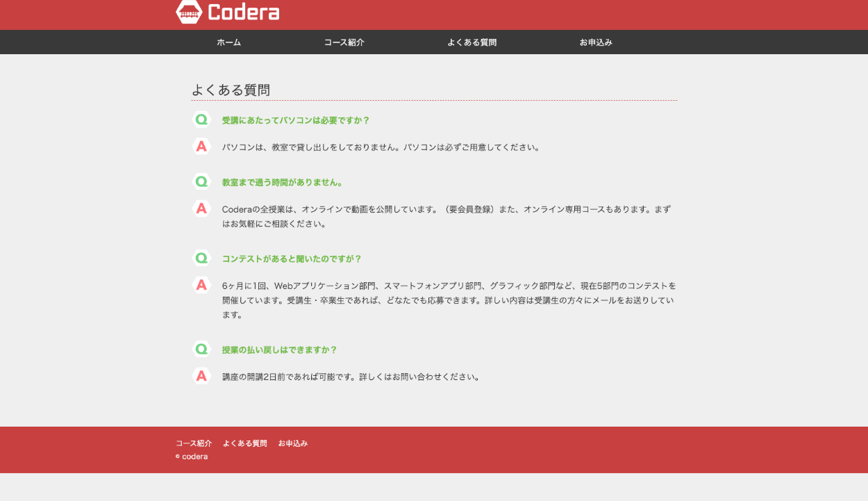Click the Q icon beside 教室まで通う時間 question
This screenshot has width=868, height=501.
coord(201,182)
